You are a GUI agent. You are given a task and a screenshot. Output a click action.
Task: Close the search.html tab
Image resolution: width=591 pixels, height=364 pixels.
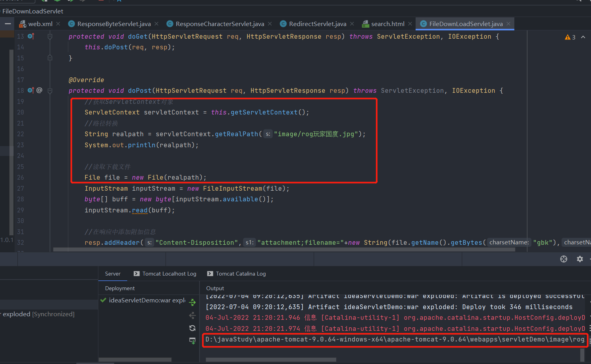coord(410,24)
